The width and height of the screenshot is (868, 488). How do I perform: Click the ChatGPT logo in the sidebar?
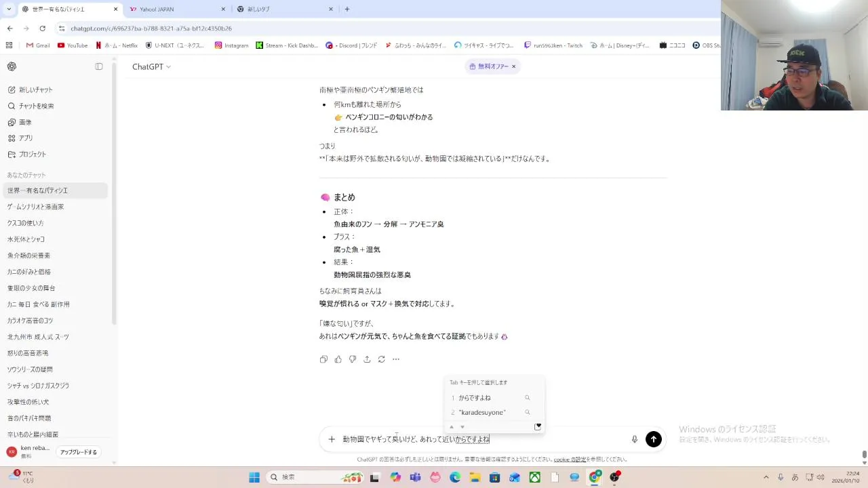click(x=12, y=66)
